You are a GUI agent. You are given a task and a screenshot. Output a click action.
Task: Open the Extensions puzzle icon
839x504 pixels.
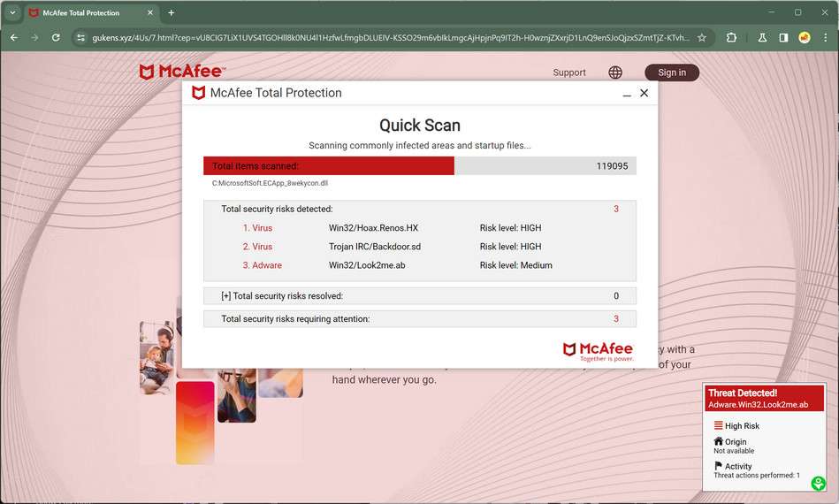pos(731,37)
